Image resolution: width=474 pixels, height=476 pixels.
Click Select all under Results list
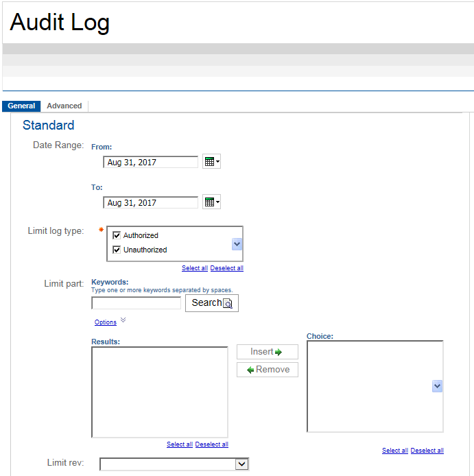[179, 444]
